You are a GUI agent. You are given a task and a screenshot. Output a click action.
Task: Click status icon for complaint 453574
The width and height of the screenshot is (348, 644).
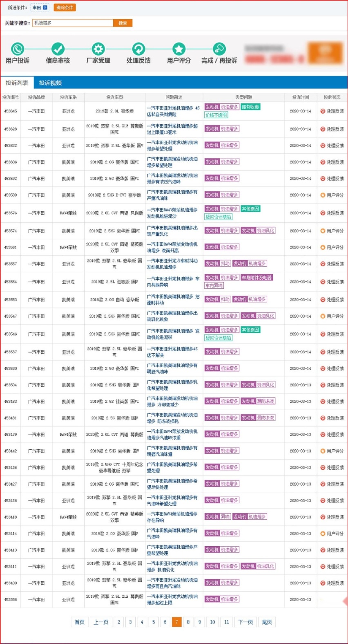click(x=323, y=231)
